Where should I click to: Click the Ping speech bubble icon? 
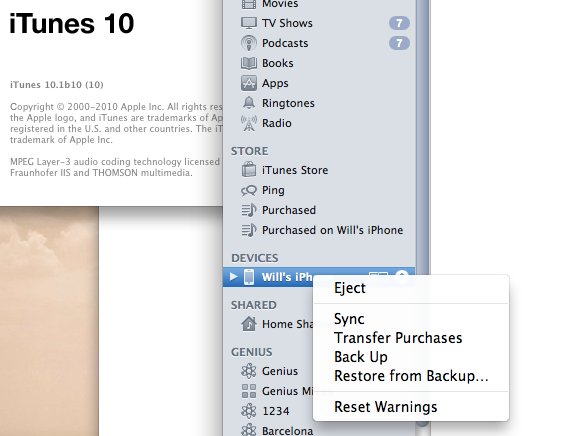click(249, 190)
